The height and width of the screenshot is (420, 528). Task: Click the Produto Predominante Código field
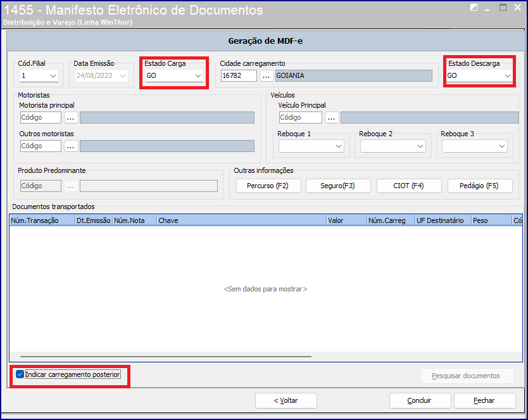(x=41, y=186)
